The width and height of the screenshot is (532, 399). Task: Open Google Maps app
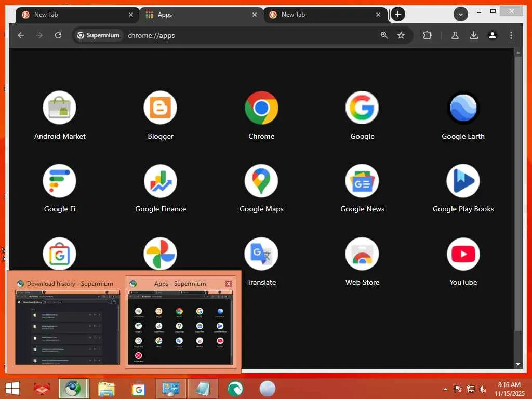[x=261, y=181]
